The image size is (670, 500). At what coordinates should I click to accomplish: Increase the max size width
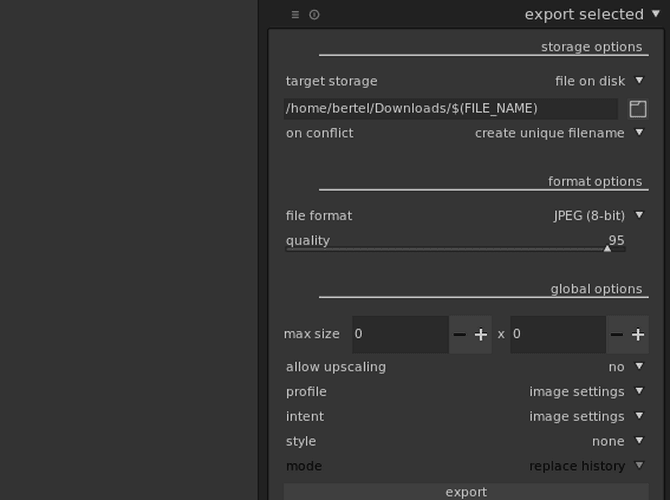tap(481, 335)
